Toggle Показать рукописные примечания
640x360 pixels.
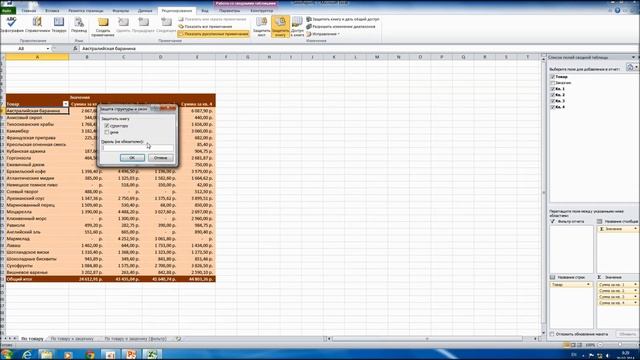(x=213, y=34)
